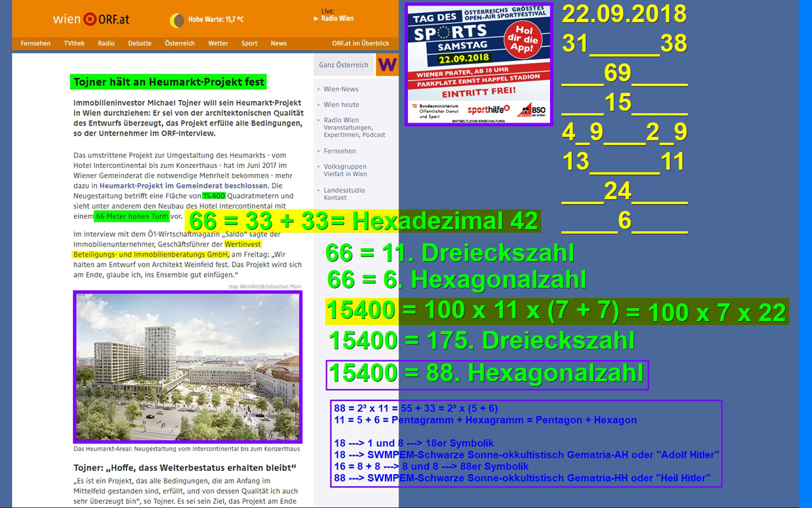Click headline Tojner hält an Heumarkt-Projekt fest

[168, 82]
